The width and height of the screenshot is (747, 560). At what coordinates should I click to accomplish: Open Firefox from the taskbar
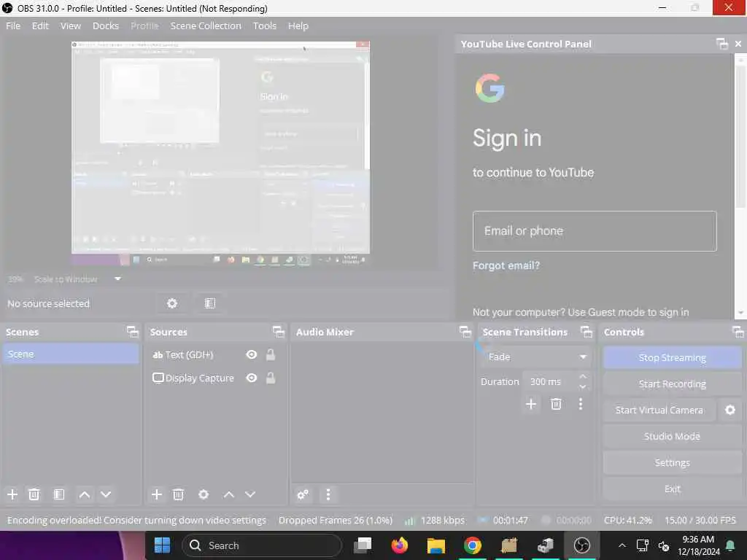coord(399,545)
